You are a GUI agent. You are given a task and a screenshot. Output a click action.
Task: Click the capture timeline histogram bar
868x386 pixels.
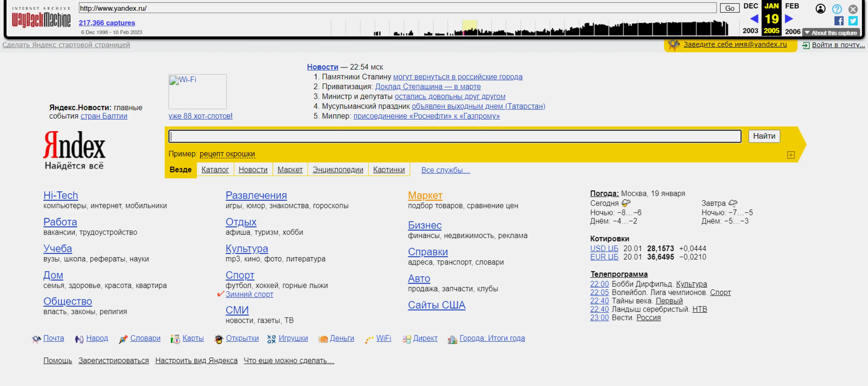tap(529, 28)
